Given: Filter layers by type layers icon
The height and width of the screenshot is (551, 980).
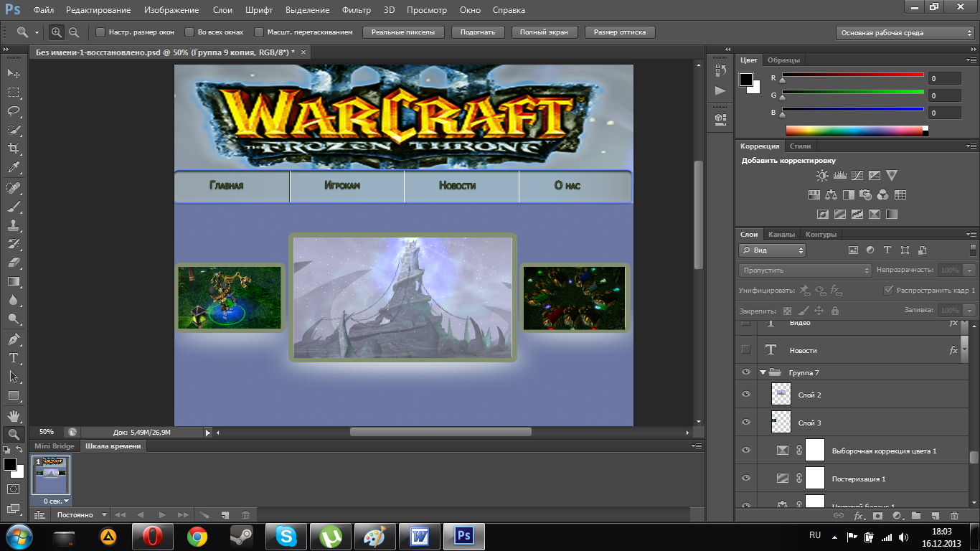Looking at the screenshot, I should pos(887,250).
